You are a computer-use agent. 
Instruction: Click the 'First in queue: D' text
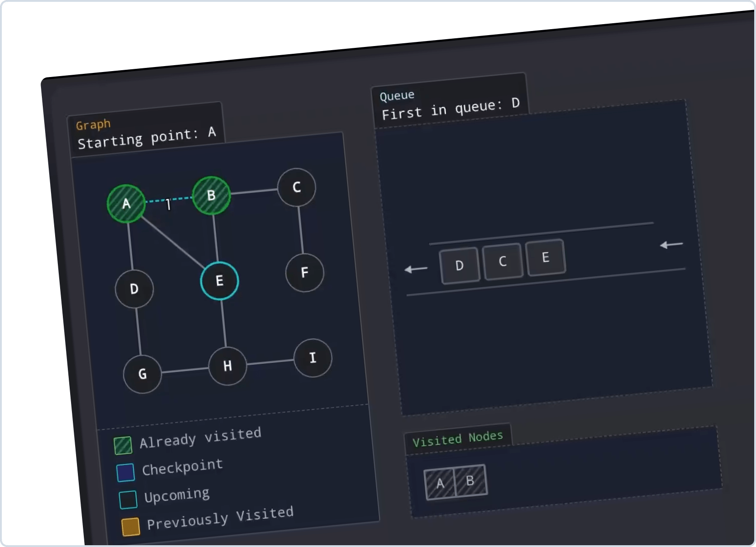pyautogui.click(x=451, y=108)
